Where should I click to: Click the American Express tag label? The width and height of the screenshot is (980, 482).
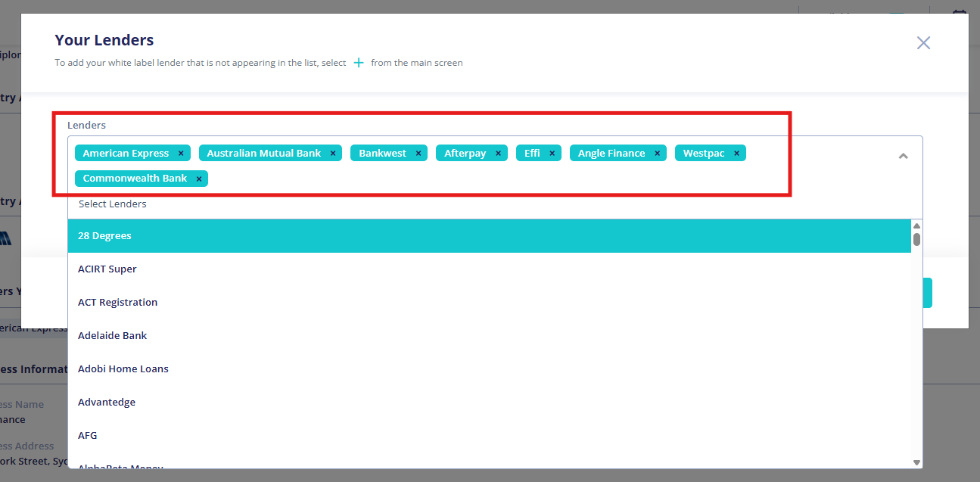tap(126, 154)
